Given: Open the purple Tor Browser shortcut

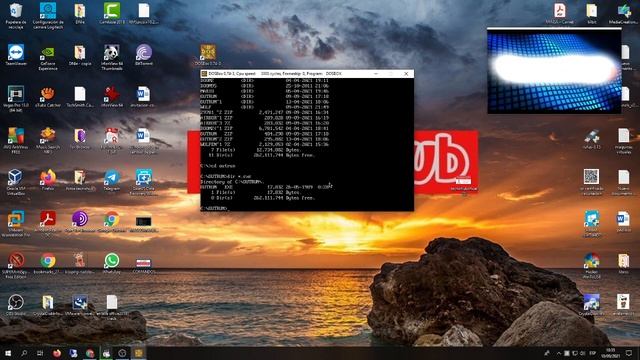Looking at the screenshot, I should click(80, 219).
